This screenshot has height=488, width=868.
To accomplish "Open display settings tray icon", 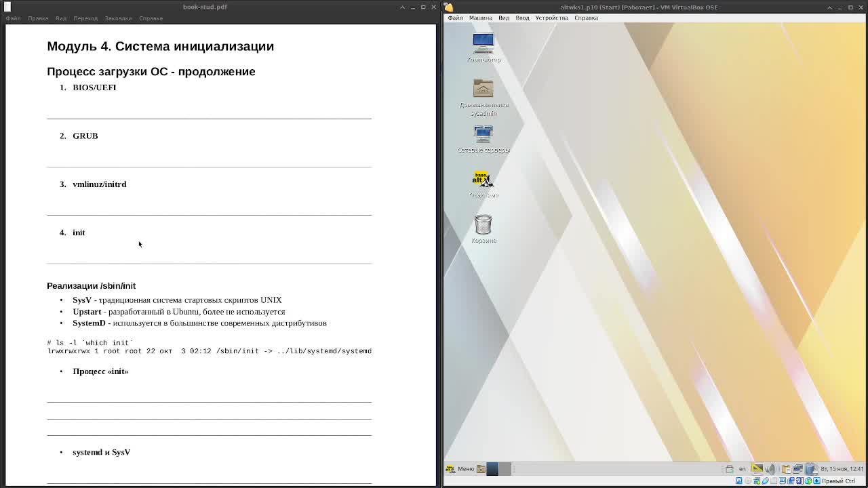I will point(757,468).
